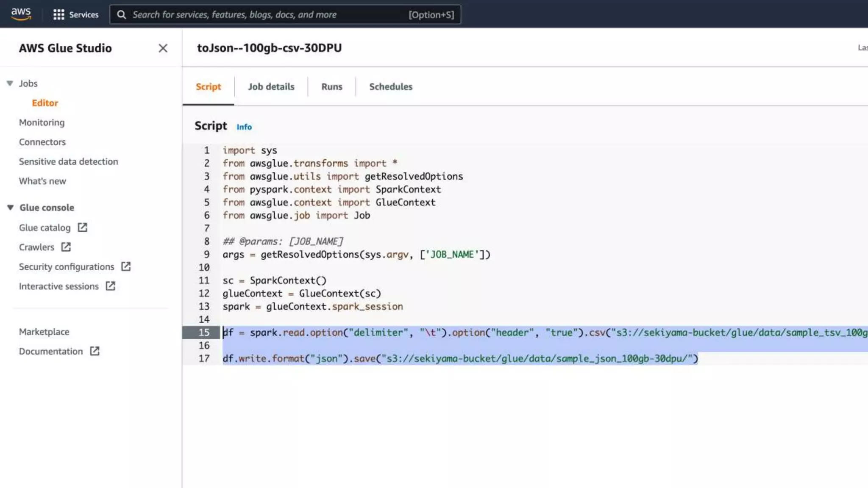The width and height of the screenshot is (868, 488).
Task: Collapse the Jobs section
Action: tap(10, 83)
